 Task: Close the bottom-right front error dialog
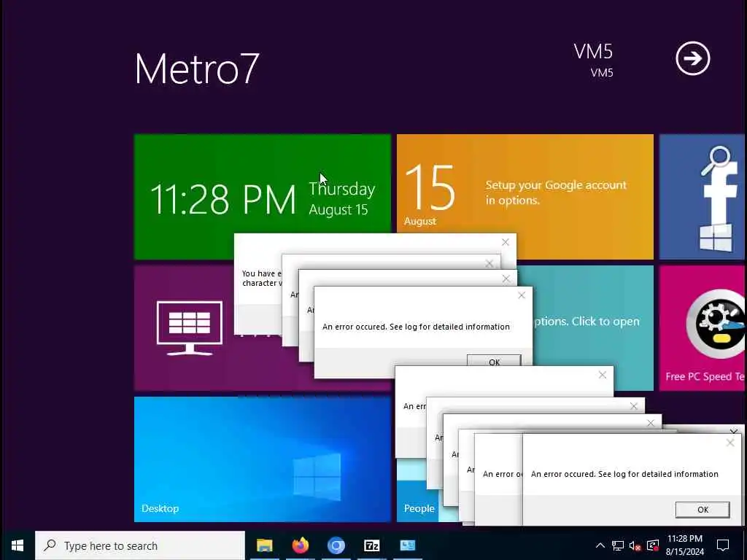[x=729, y=443]
